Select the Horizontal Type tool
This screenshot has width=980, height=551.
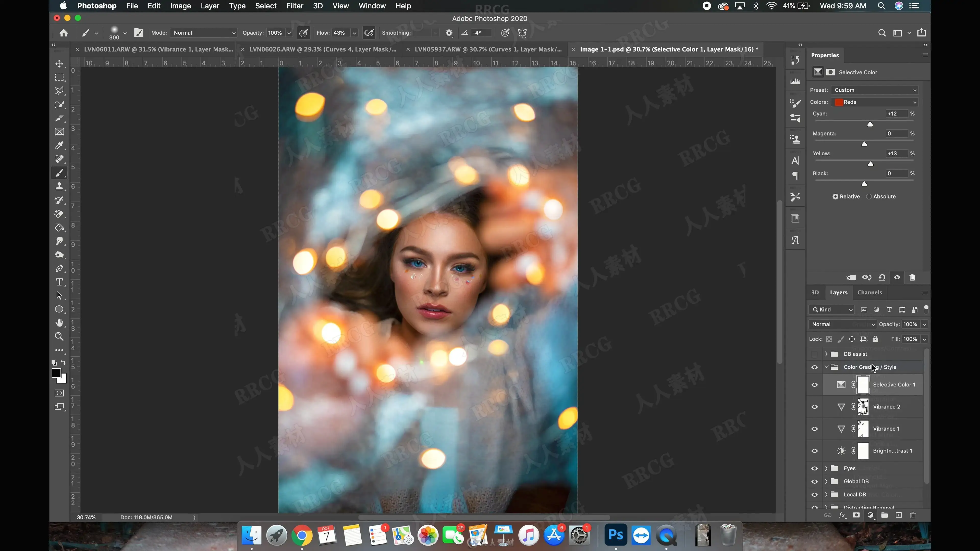tap(59, 282)
